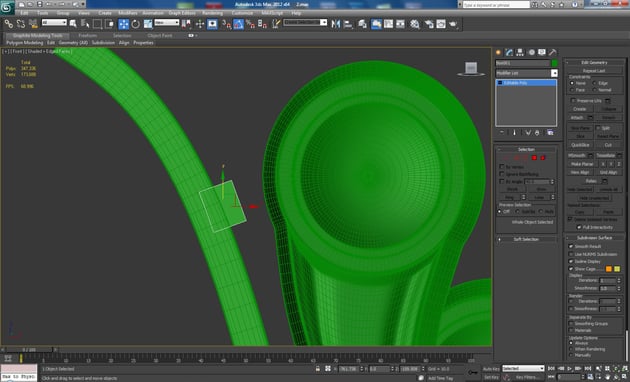The image size is (630, 382).
Task: Click the Unlink Selection icon
Action: [x=21, y=24]
